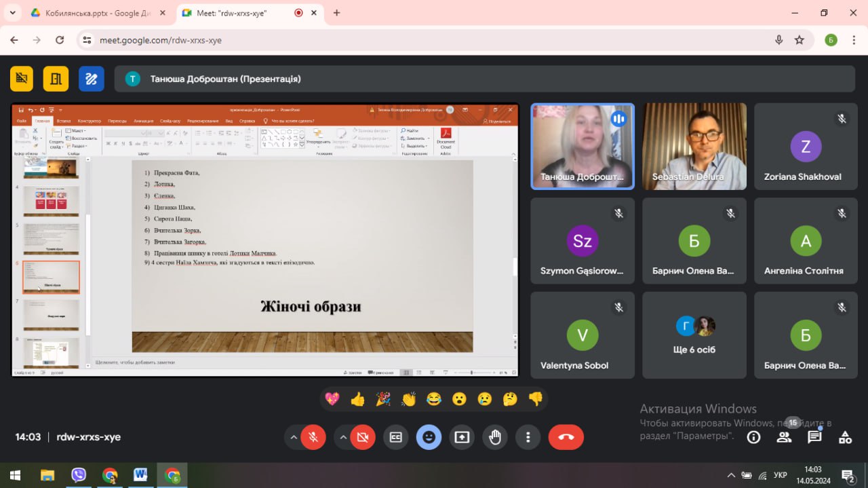Click the 'Ще 6 осіб' participants tile
The width and height of the screenshot is (868, 488).
point(694,336)
